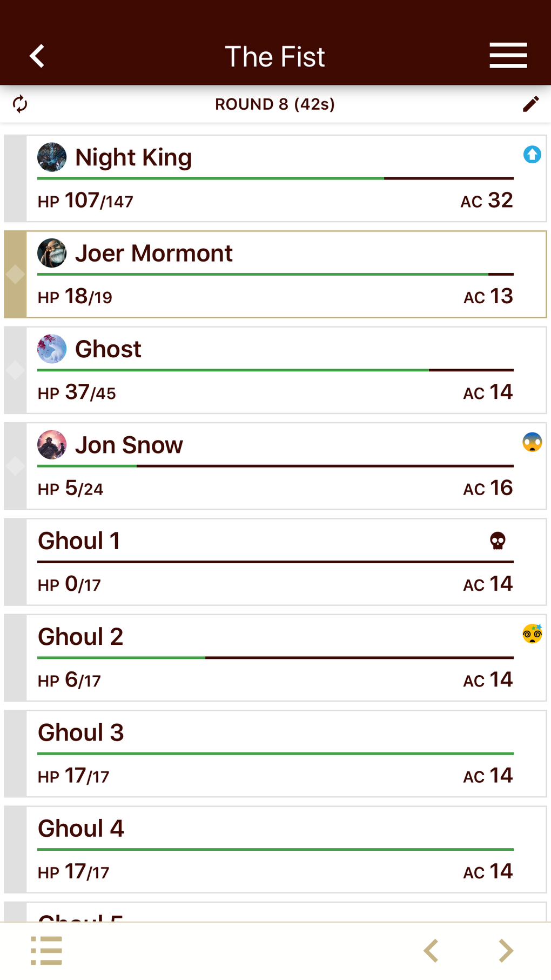The image size is (551, 980).
Task: Click Night King's blue up-arrow status icon
Action: (532, 155)
